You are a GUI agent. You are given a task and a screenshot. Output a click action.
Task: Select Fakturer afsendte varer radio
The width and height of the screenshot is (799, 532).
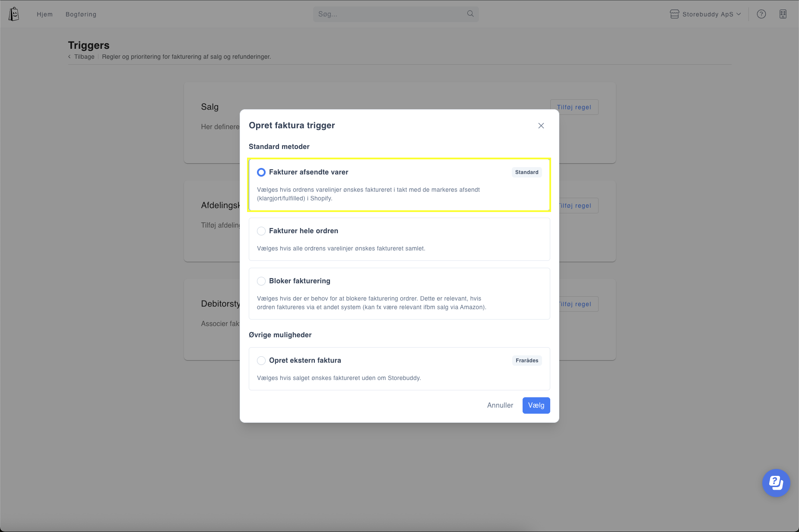(x=261, y=172)
